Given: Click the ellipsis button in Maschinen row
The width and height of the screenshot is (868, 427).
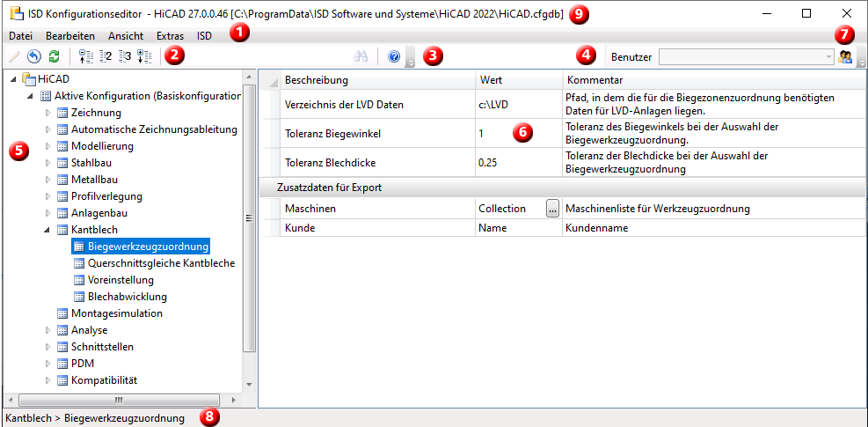Looking at the screenshot, I should pos(552,209).
